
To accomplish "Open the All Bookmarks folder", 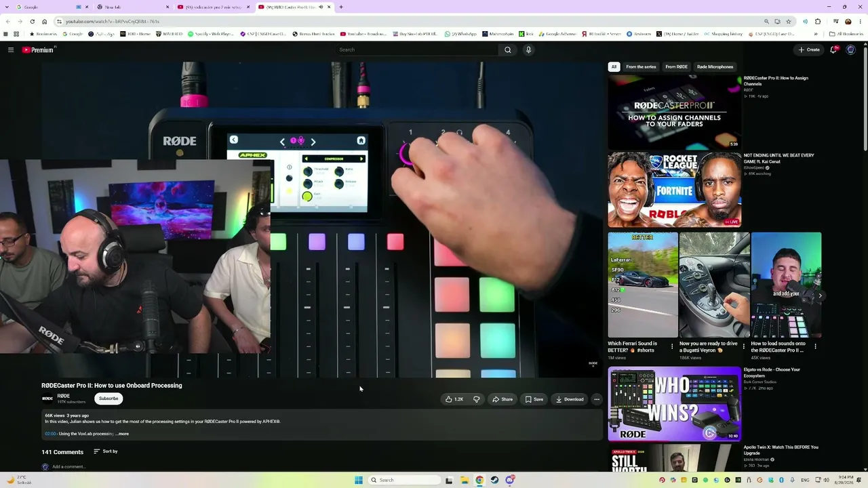I will (x=846, y=34).
